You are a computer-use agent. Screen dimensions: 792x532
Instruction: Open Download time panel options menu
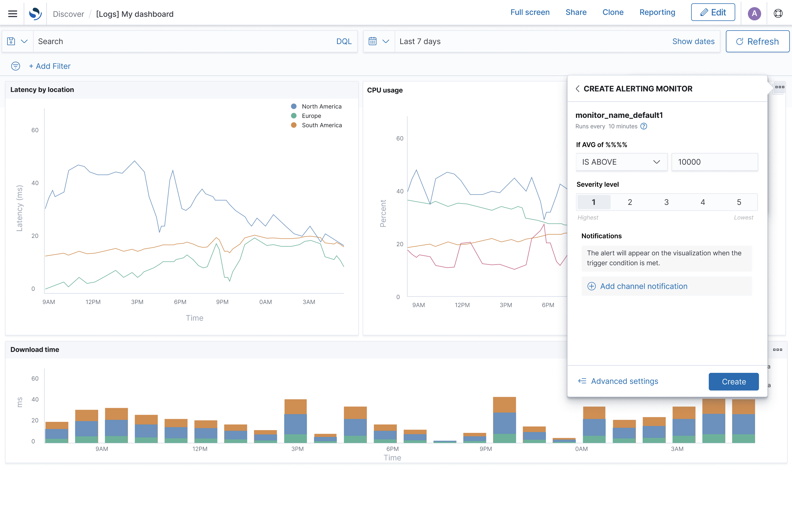tap(777, 349)
